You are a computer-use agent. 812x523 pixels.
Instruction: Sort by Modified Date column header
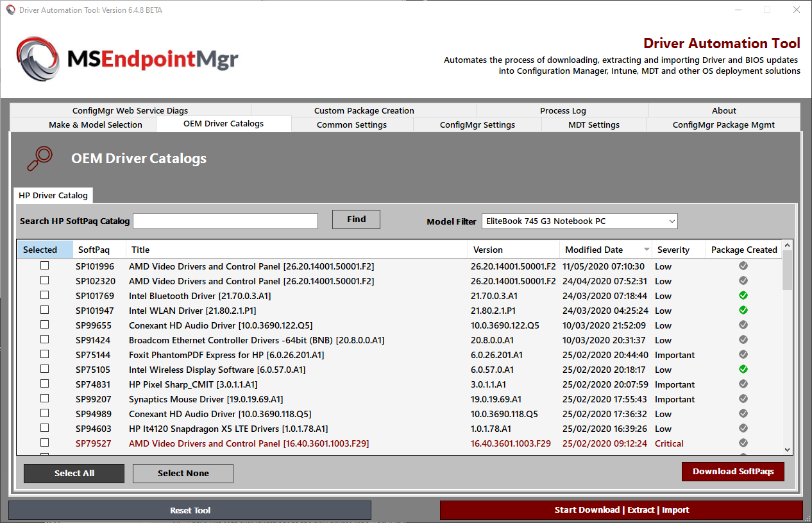pyautogui.click(x=605, y=250)
